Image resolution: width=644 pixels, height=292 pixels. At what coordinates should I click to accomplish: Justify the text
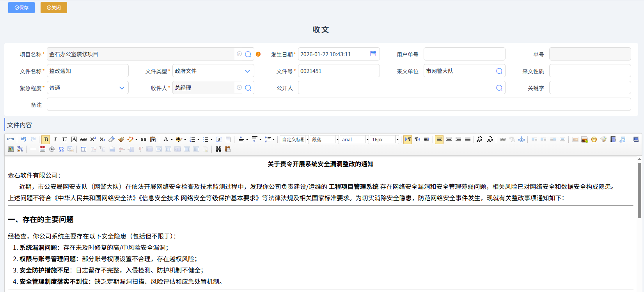point(468,139)
